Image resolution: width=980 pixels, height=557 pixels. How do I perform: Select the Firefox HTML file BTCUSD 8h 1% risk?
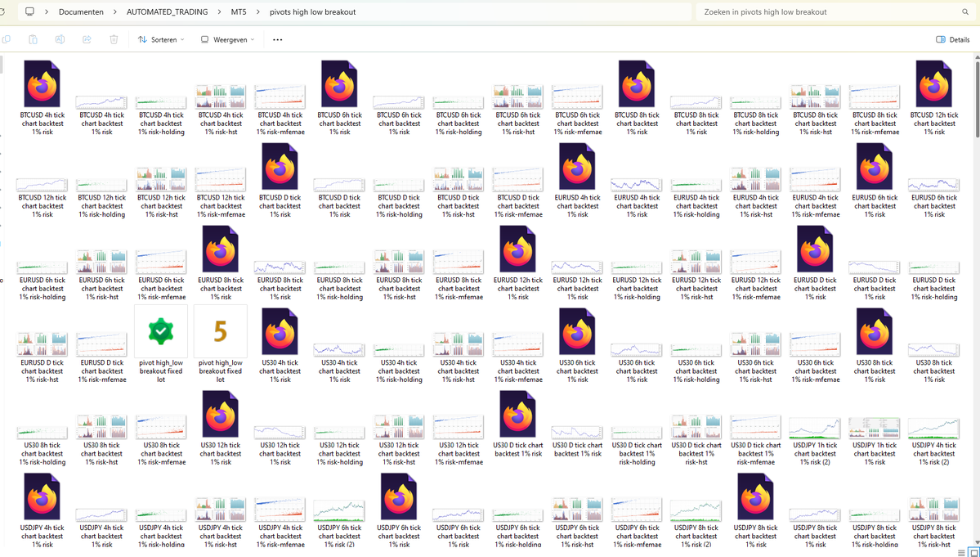(637, 83)
